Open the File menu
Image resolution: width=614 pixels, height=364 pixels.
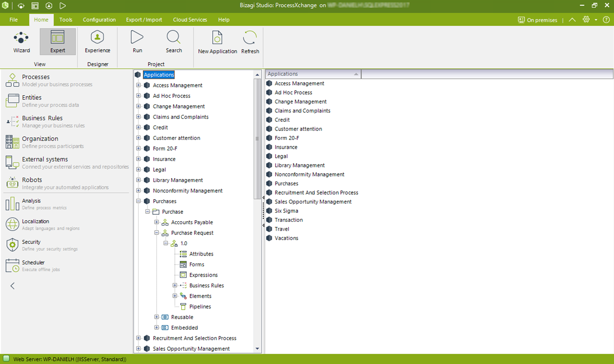tap(14, 20)
